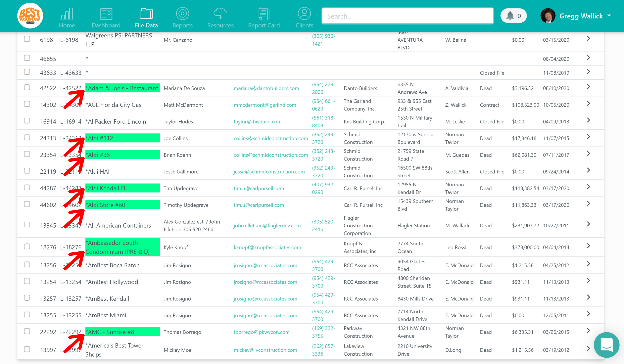Open the chat support bubble icon
The width and height of the screenshot is (624, 364).
pos(607,345)
